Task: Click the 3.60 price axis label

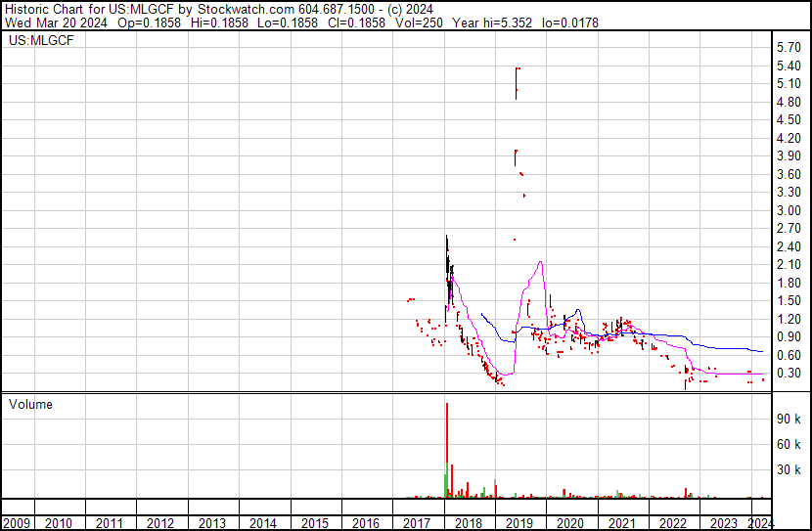Action: [789, 174]
